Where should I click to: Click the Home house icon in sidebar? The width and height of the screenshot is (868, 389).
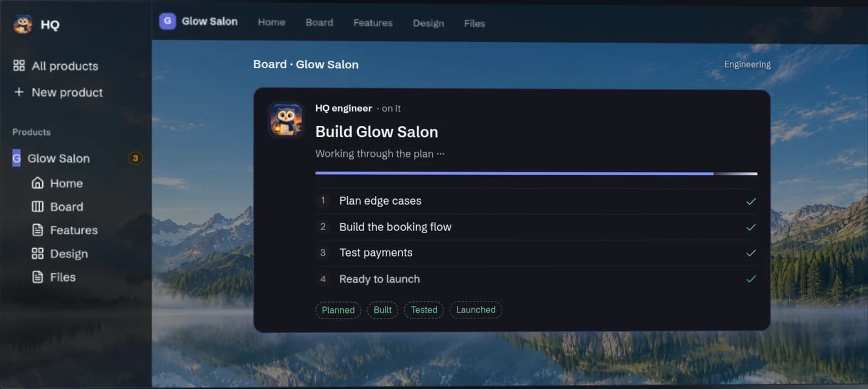[37, 183]
